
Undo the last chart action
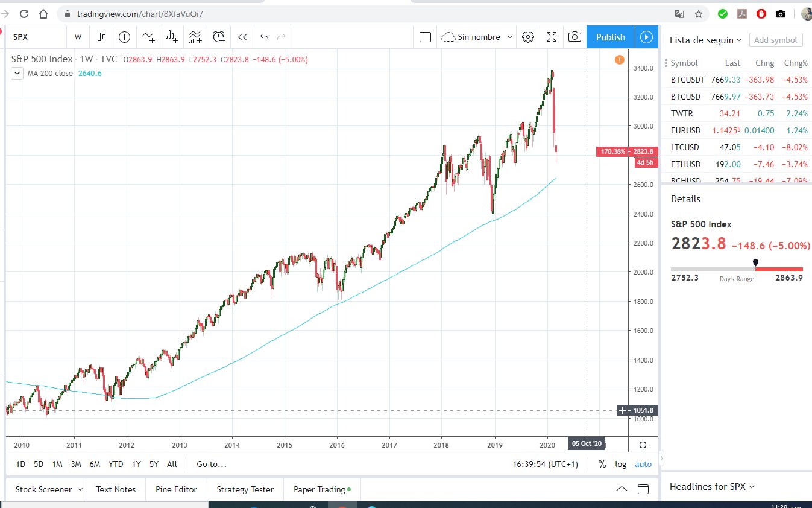click(x=264, y=37)
